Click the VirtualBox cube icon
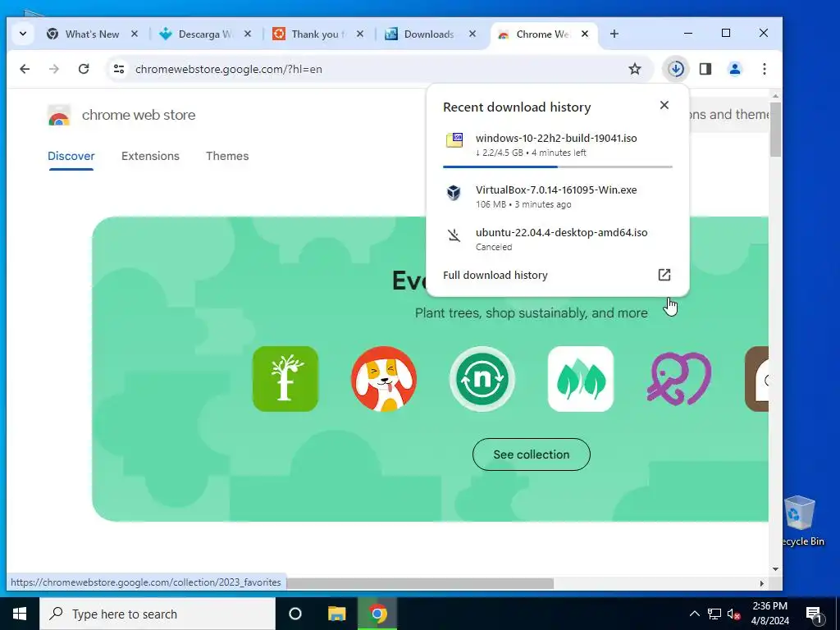 point(454,192)
